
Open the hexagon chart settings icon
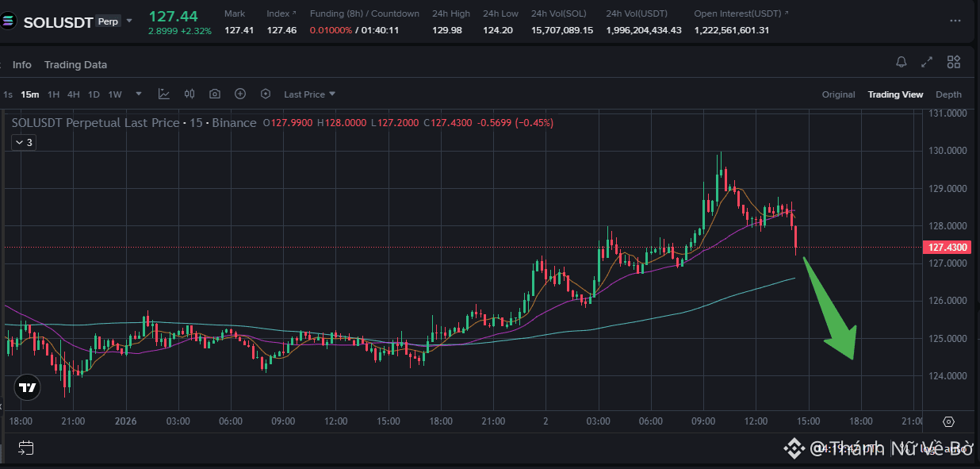(x=266, y=94)
